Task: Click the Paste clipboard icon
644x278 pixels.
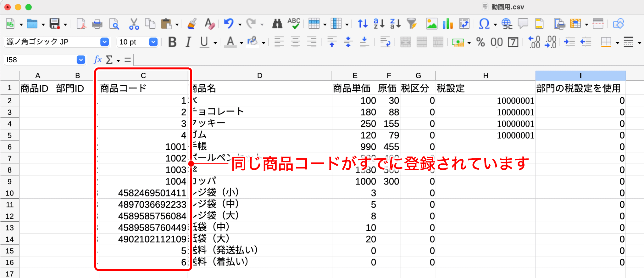Action: coord(166,24)
